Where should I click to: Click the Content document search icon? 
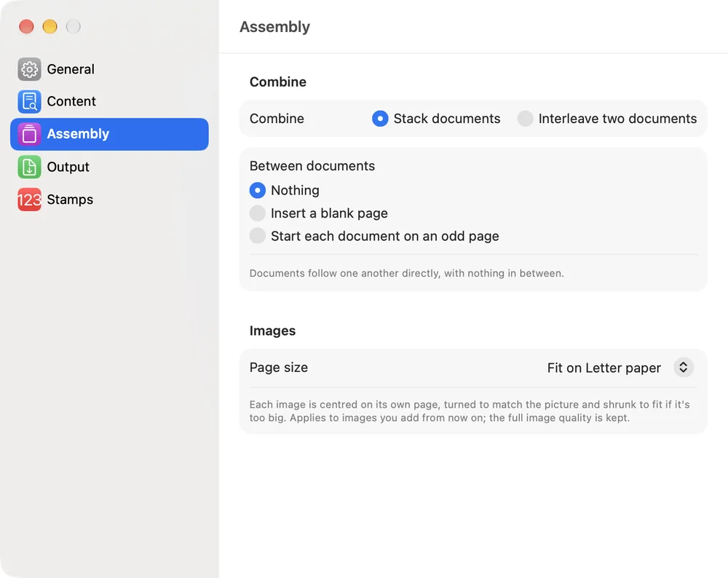click(29, 102)
